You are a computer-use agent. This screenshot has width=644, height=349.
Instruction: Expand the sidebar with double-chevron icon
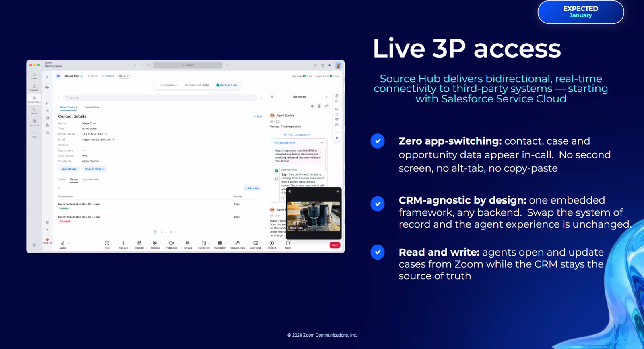47,77
